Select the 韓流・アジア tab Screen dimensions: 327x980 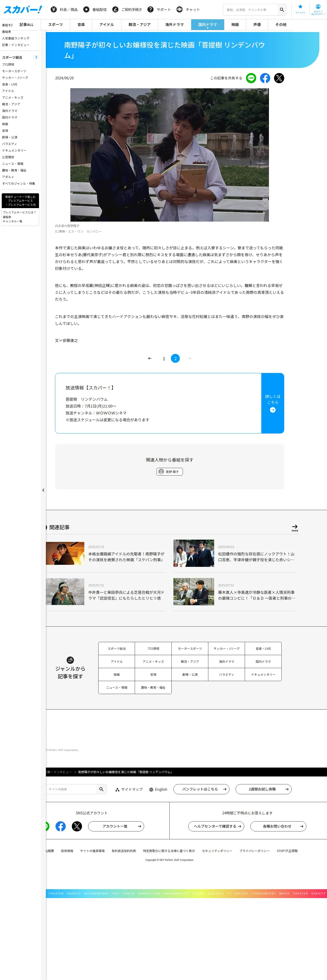point(140,25)
